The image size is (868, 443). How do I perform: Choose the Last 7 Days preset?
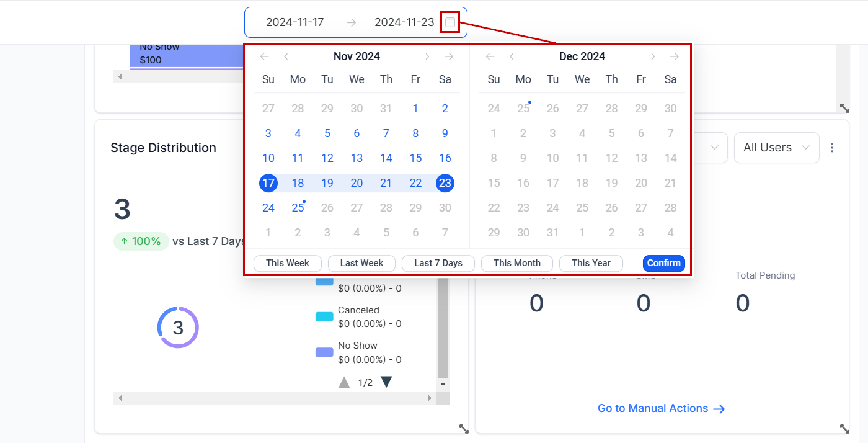point(438,263)
